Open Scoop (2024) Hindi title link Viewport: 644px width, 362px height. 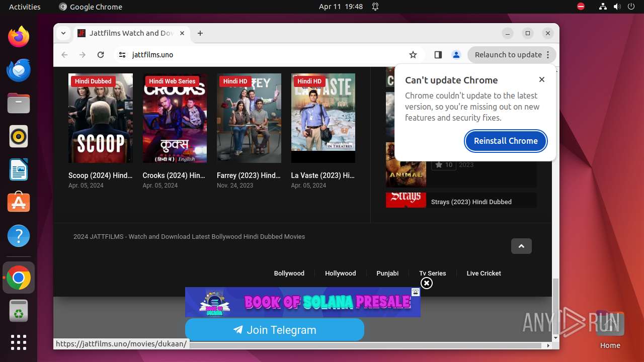pos(101,175)
